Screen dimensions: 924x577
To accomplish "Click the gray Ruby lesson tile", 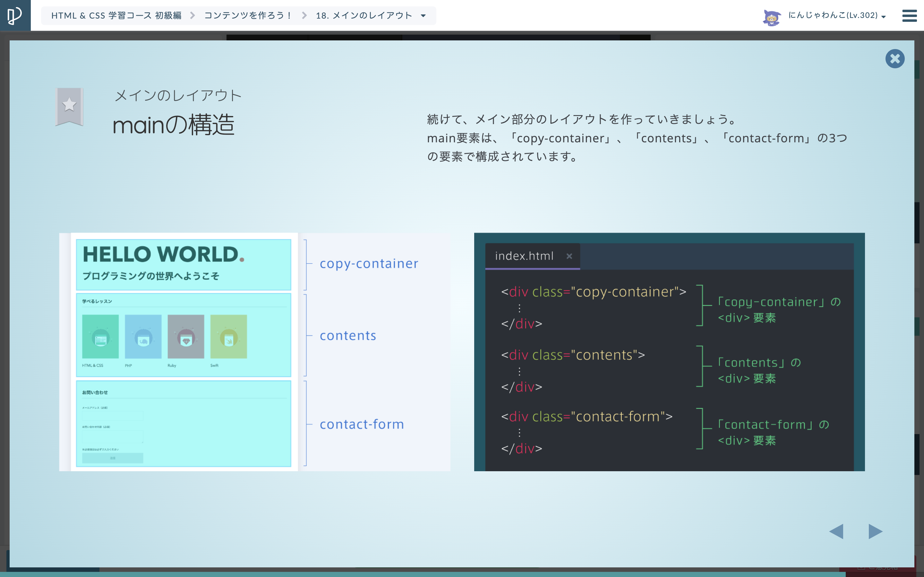I will point(186,337).
